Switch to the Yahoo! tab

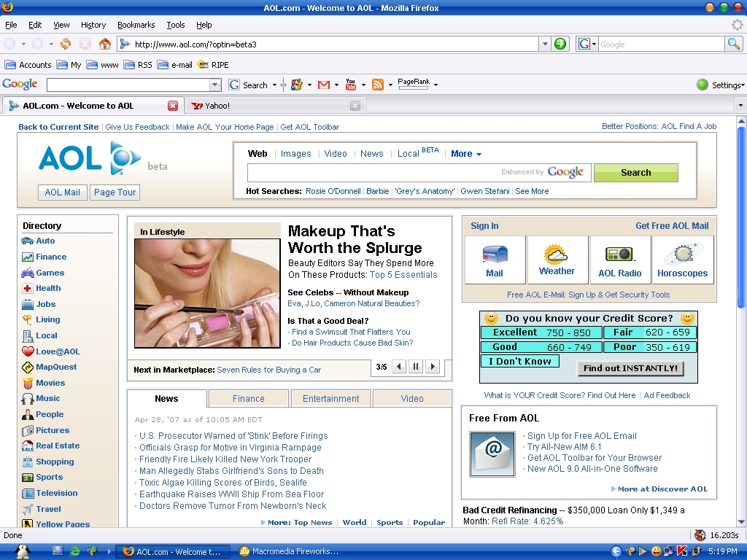click(x=275, y=106)
